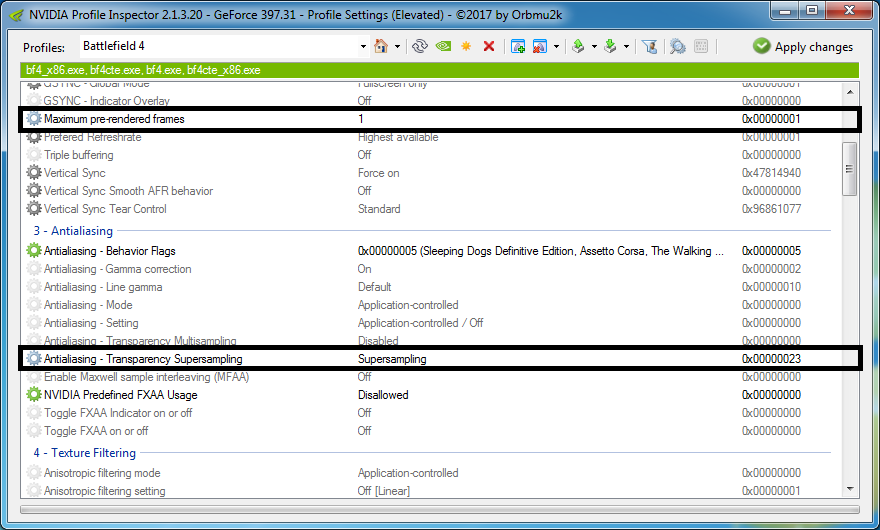Open the import profiles dropdown arrow
This screenshot has height=530, width=880.
626,47
